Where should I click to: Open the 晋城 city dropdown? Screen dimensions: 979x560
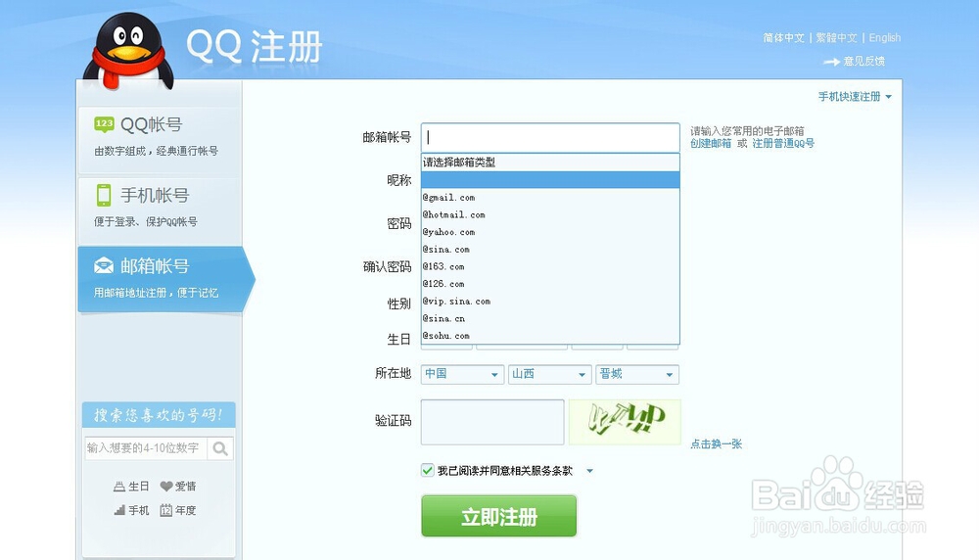point(637,374)
